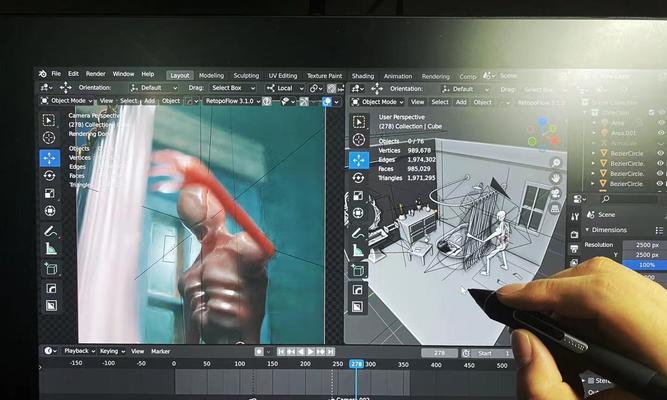Jump to timeline start frame button
Screen dimensions: 667x400
pos(281,351)
